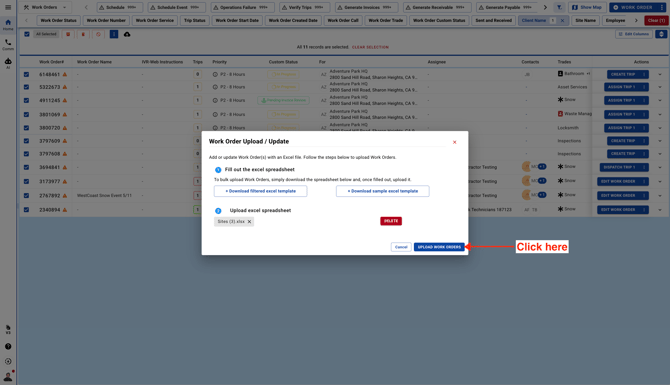This screenshot has width=670, height=385.
Task: Expand row 2340894 with chevron
Action: pyautogui.click(x=660, y=210)
